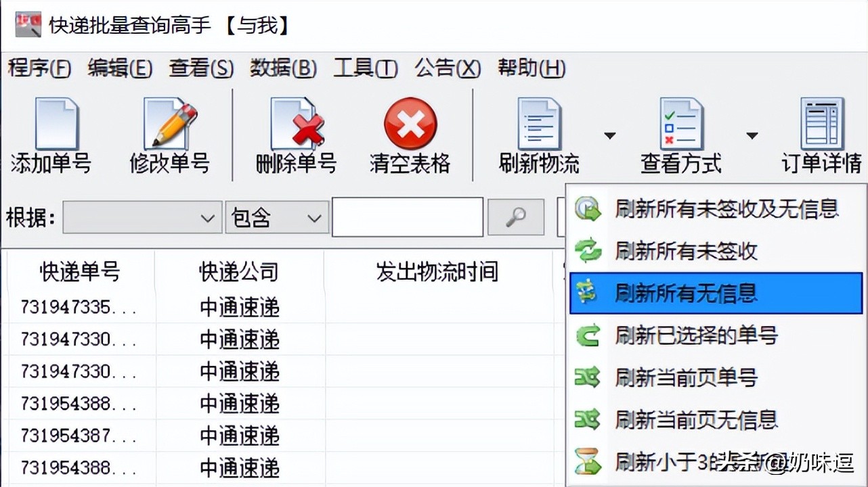Click the 发出物流时间 column header
Screen dimensions: 868x487
437,272
